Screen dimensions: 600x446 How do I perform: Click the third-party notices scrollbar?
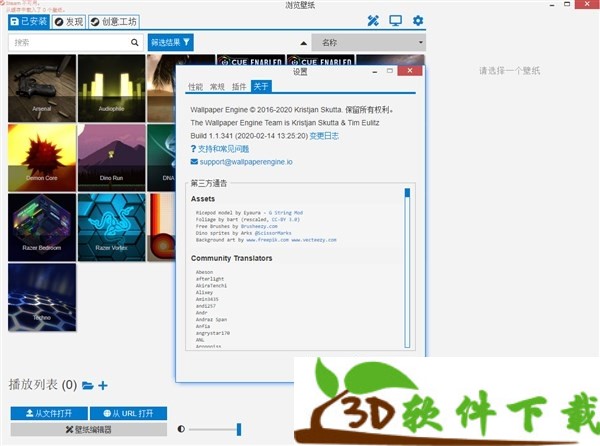[x=407, y=267]
